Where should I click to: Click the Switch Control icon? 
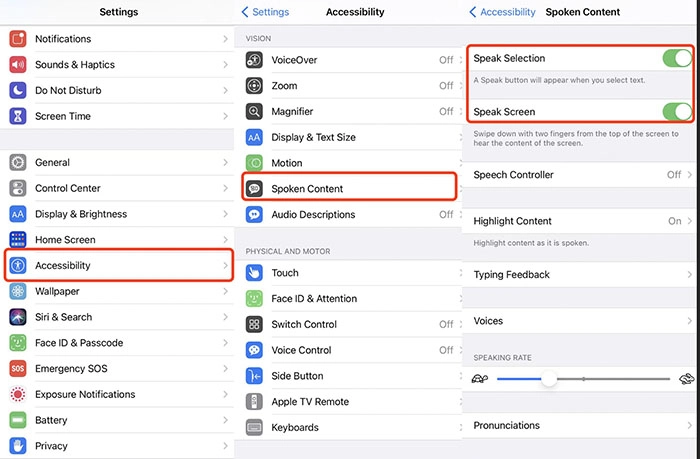coord(254,324)
